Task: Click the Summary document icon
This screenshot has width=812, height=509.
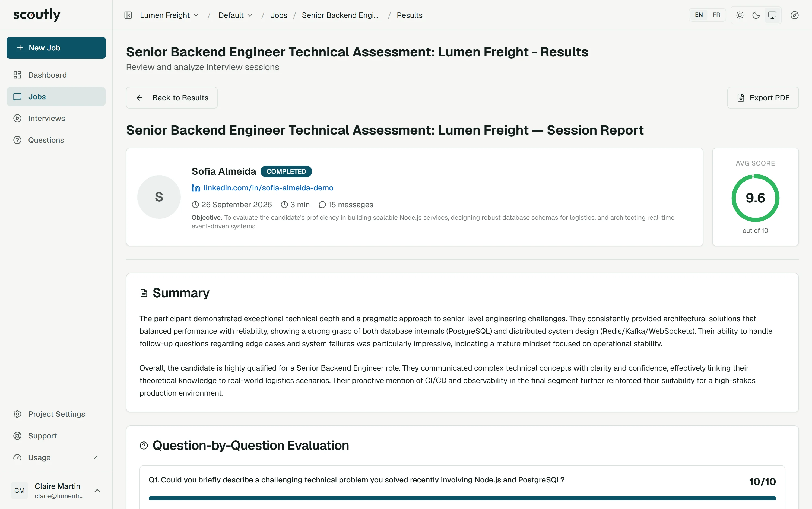Action: (144, 293)
